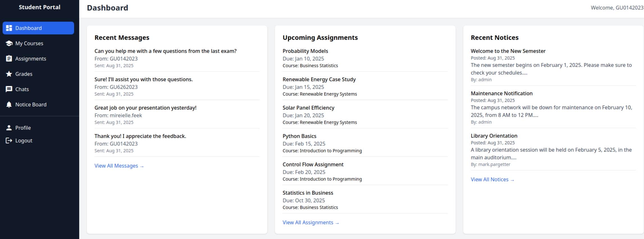Click the Grades star icon
The height and width of the screenshot is (239, 644).
[9, 74]
